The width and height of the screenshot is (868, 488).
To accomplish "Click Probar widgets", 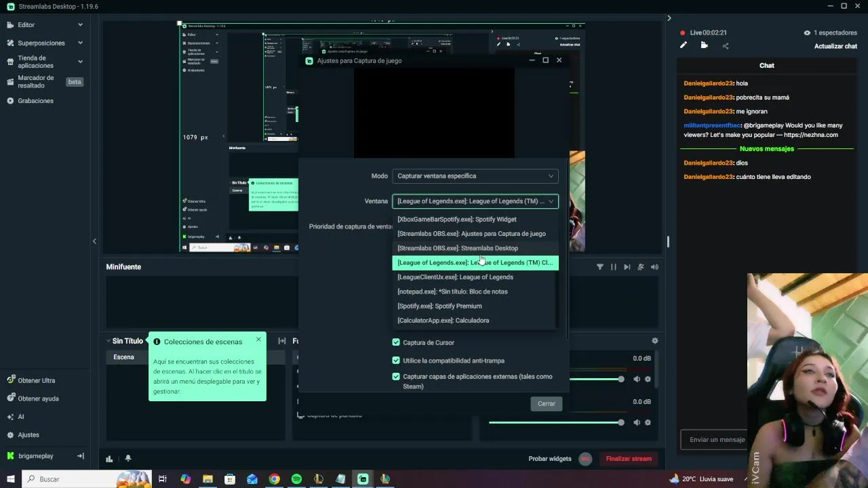I will point(550,459).
